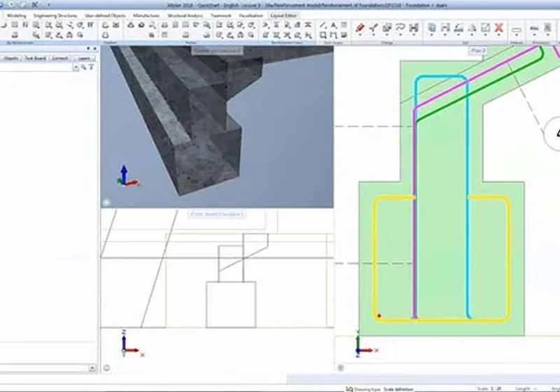Open dropdown under the red pencil tool
560x392 pixels.
coord(360,35)
